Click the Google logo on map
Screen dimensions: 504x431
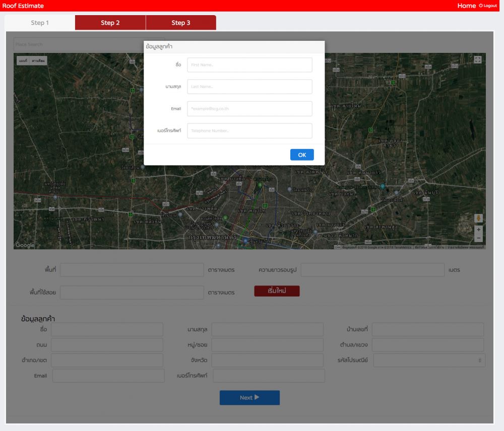[25, 245]
